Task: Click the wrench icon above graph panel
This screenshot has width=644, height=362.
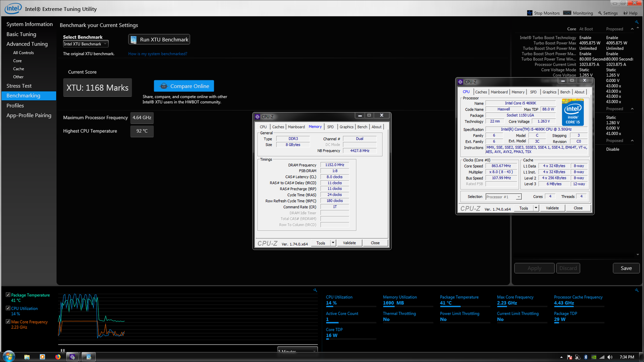Action: (315, 290)
